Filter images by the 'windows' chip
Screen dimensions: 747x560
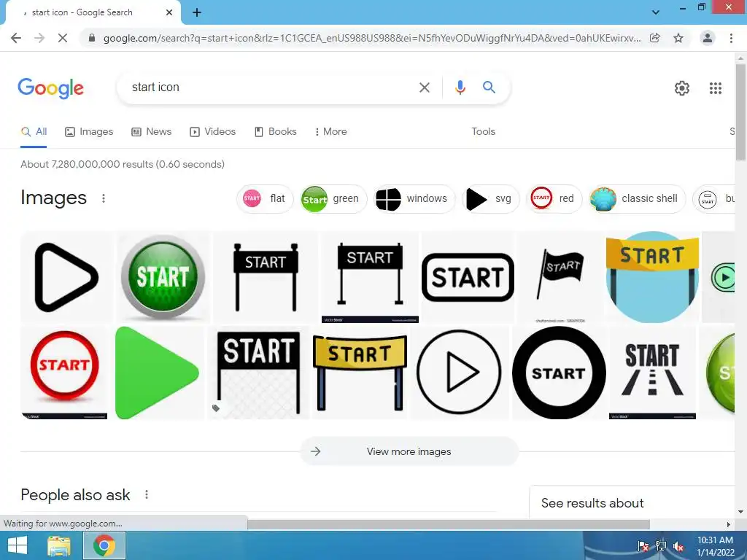pyautogui.click(x=414, y=198)
